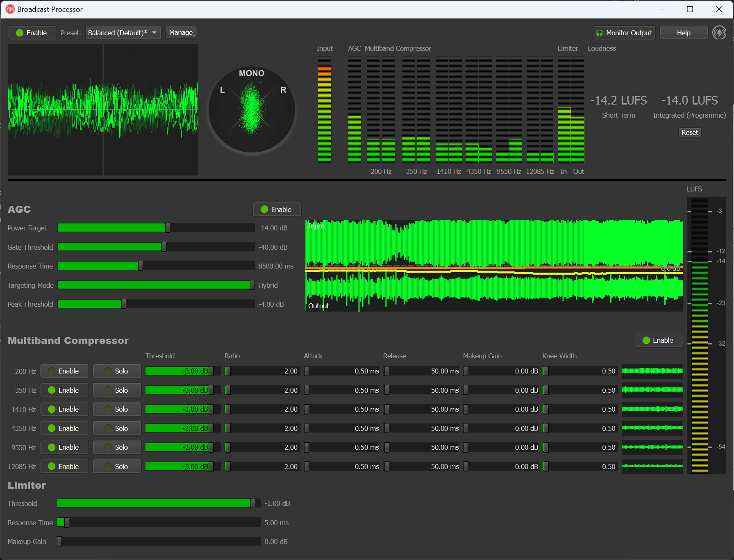The height and width of the screenshot is (560, 734).
Task: Solo the 12085 Hz band
Action: click(x=117, y=467)
